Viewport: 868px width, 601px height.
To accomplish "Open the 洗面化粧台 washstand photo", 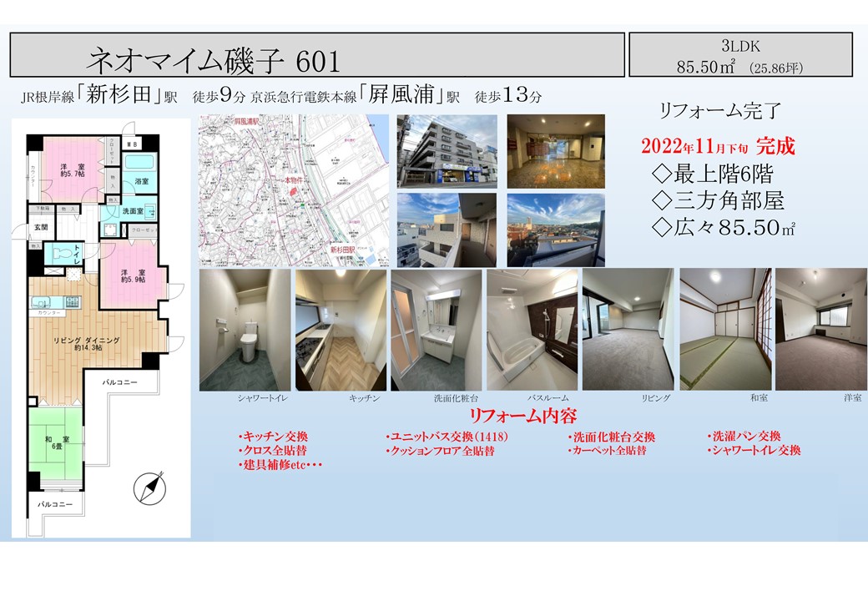I will tap(436, 330).
